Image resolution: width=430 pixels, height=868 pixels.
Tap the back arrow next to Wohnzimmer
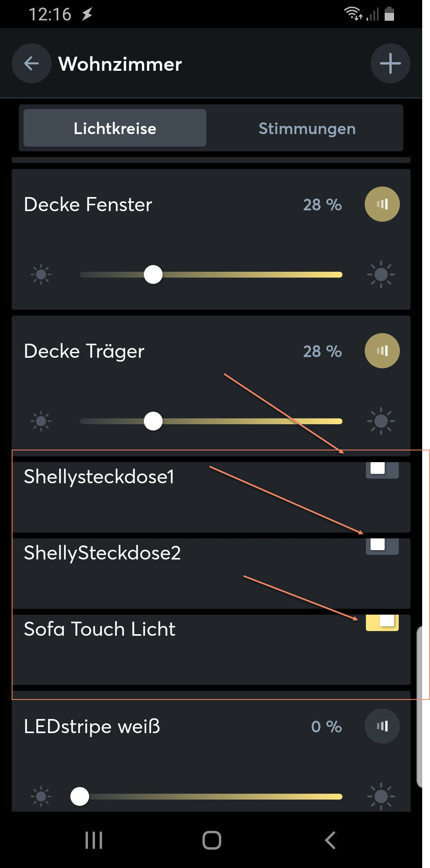(31, 63)
